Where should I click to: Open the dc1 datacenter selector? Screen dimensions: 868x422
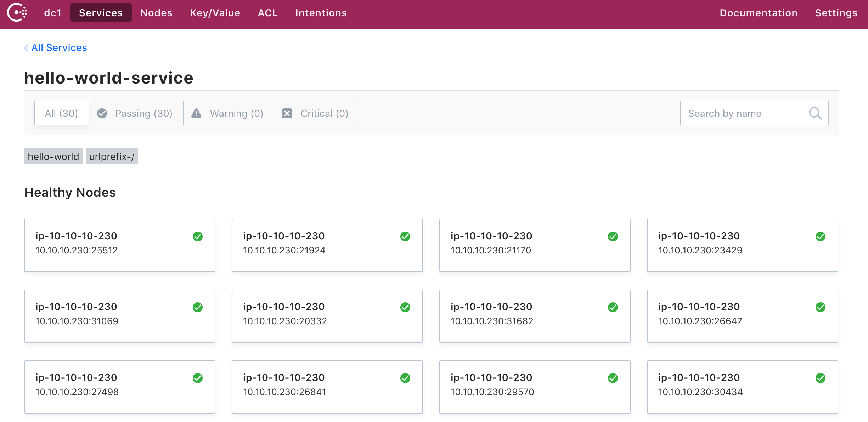pos(53,13)
